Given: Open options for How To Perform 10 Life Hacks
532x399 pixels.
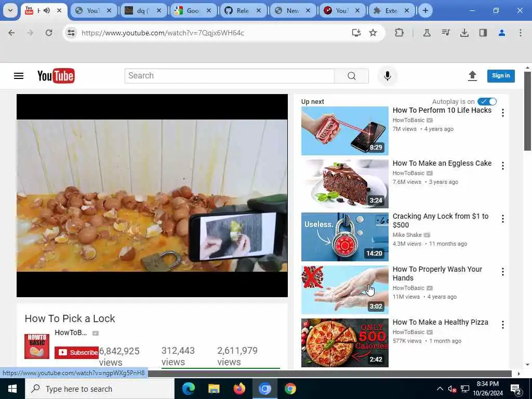Looking at the screenshot, I should (x=503, y=113).
